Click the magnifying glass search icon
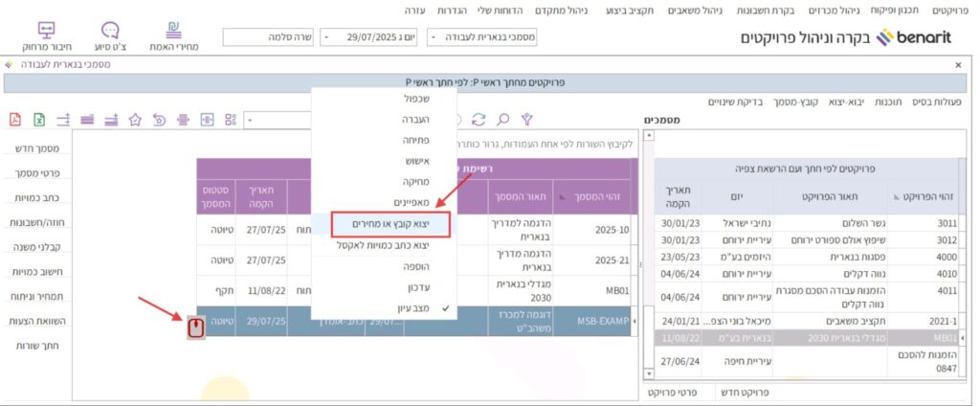The width and height of the screenshot is (980, 406). pos(502,120)
